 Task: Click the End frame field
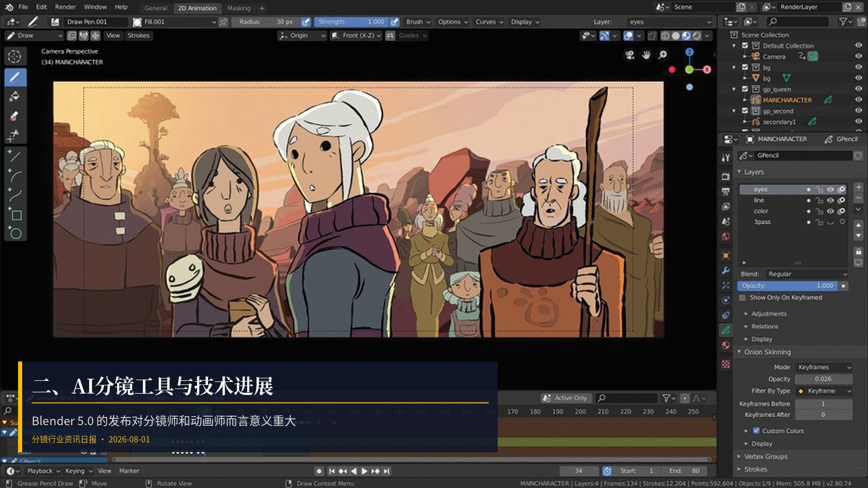coord(685,471)
